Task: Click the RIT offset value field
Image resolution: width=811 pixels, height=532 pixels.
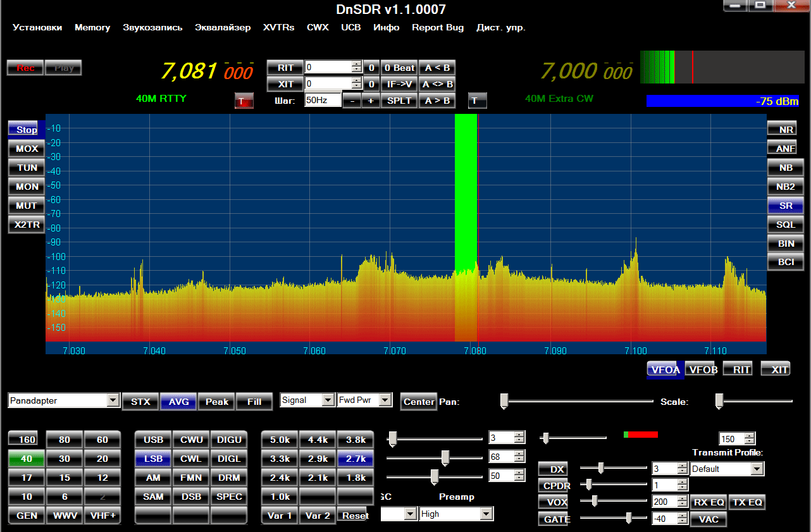Action: coord(328,67)
